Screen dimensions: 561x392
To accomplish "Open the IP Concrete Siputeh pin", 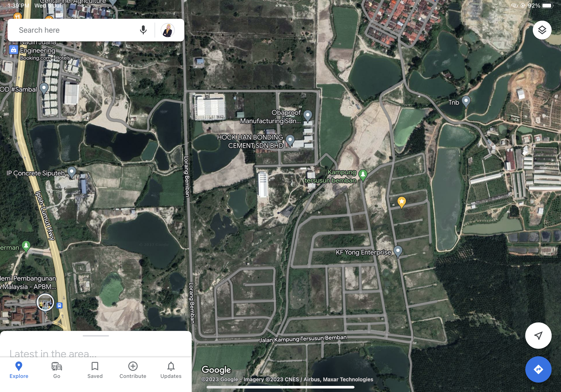I will pos(72,172).
